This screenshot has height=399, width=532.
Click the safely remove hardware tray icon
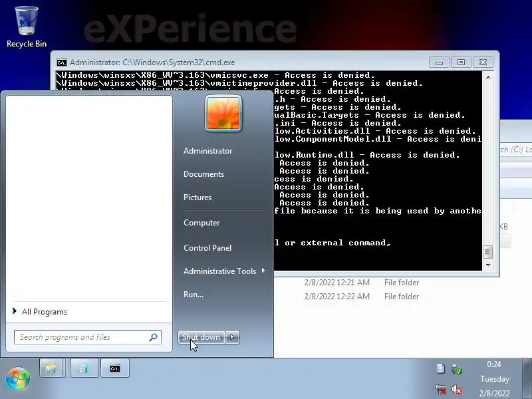pos(457,369)
